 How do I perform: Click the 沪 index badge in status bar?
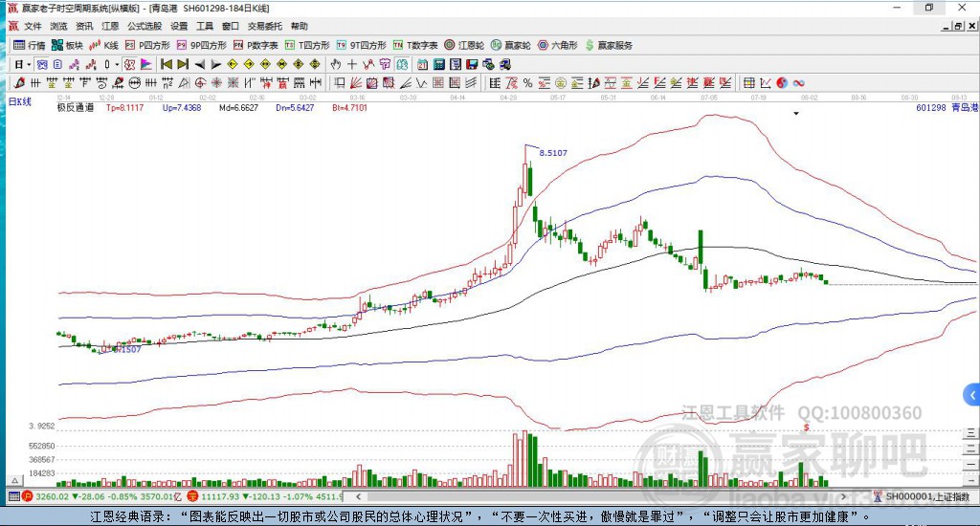pyautogui.click(x=27, y=496)
